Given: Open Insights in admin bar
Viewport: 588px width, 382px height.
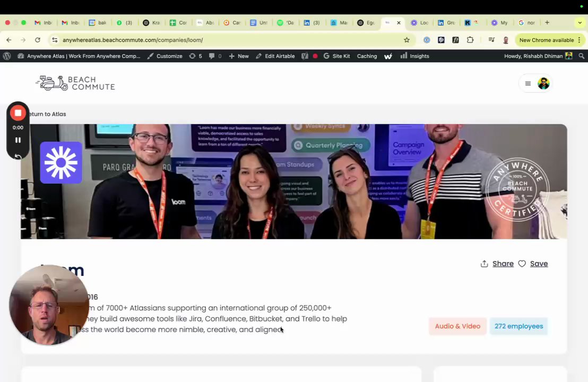Looking at the screenshot, I should click(415, 56).
